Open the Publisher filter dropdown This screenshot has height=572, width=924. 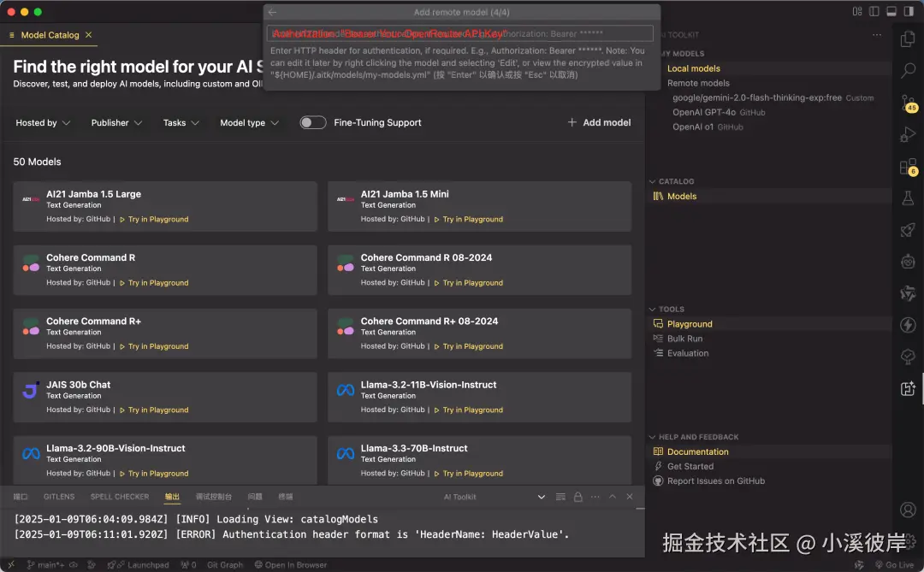[116, 122]
